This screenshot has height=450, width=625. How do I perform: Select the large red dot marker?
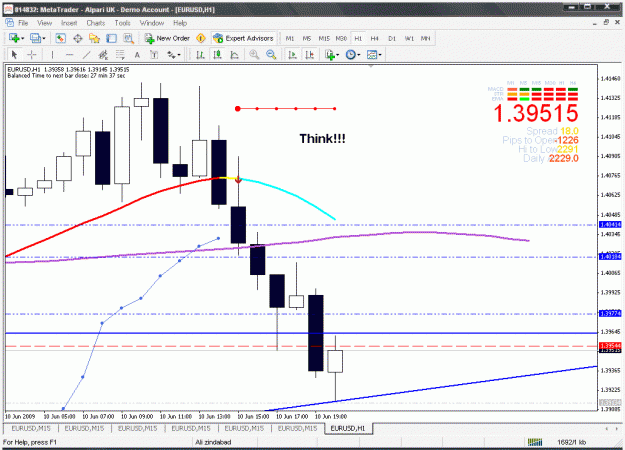click(238, 108)
